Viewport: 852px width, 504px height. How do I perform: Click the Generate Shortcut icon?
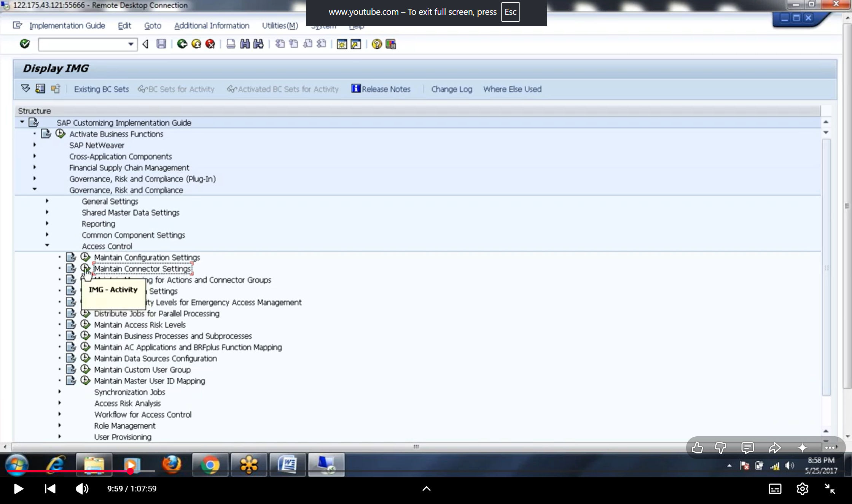click(356, 44)
